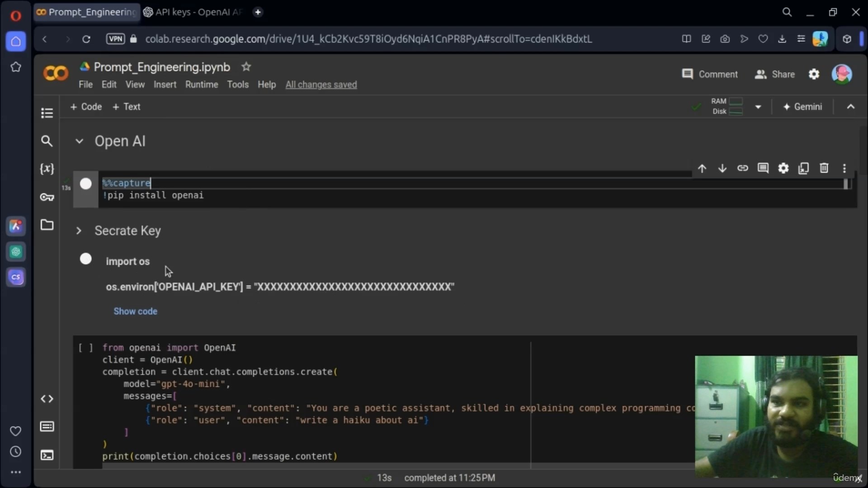Share the notebook
Viewport: 868px width, 488px height.
(774, 74)
